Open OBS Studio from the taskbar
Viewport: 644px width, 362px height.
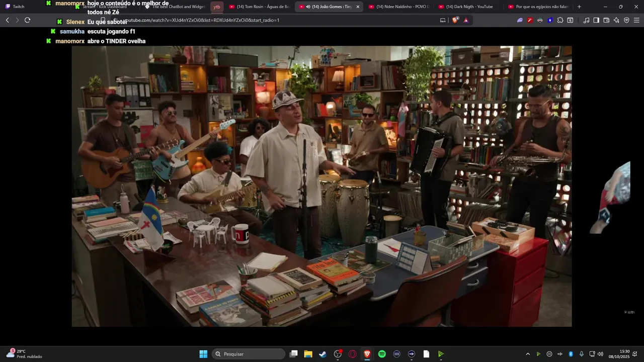tap(338, 354)
